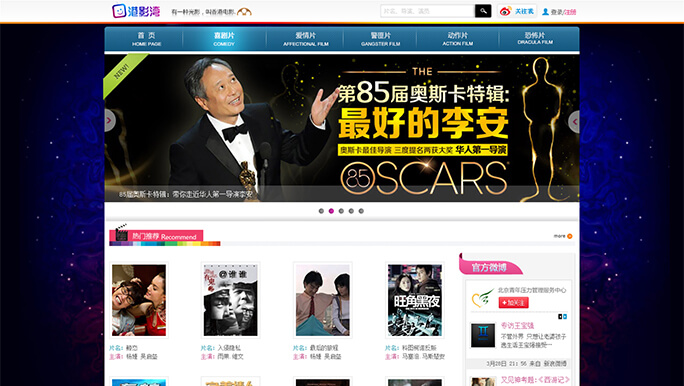
Task: Click the user login icon
Action: point(545,12)
